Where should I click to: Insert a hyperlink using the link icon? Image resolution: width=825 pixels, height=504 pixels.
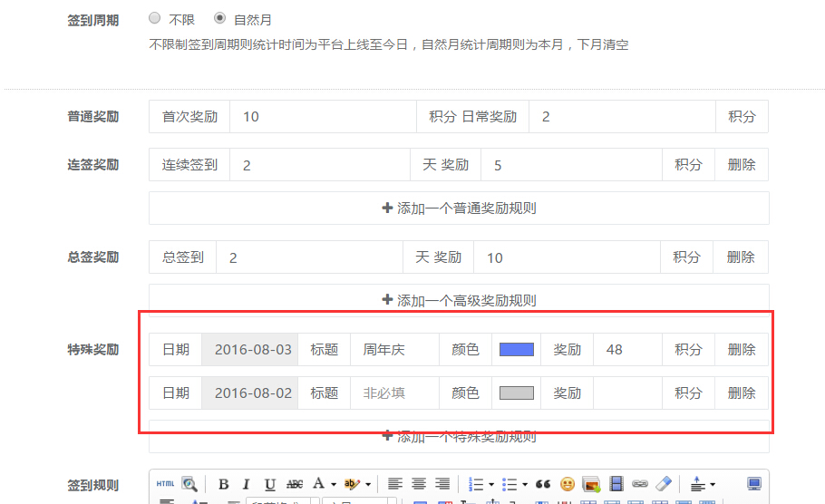tap(640, 484)
